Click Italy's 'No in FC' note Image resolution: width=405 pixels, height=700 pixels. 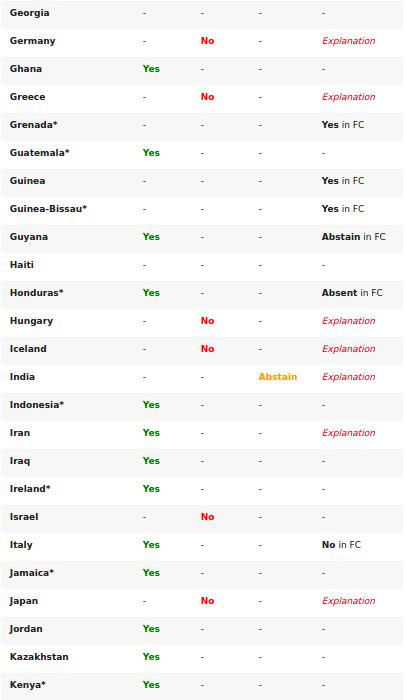[341, 545]
